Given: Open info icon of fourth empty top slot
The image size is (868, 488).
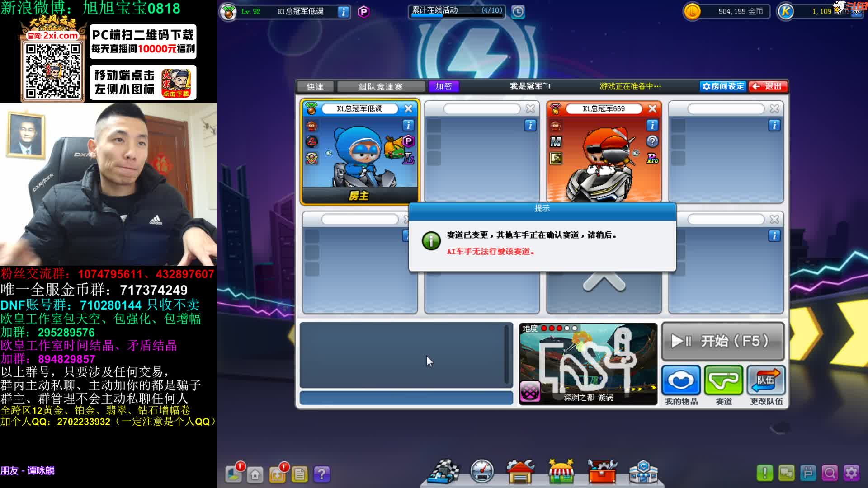Looking at the screenshot, I should coord(774,125).
